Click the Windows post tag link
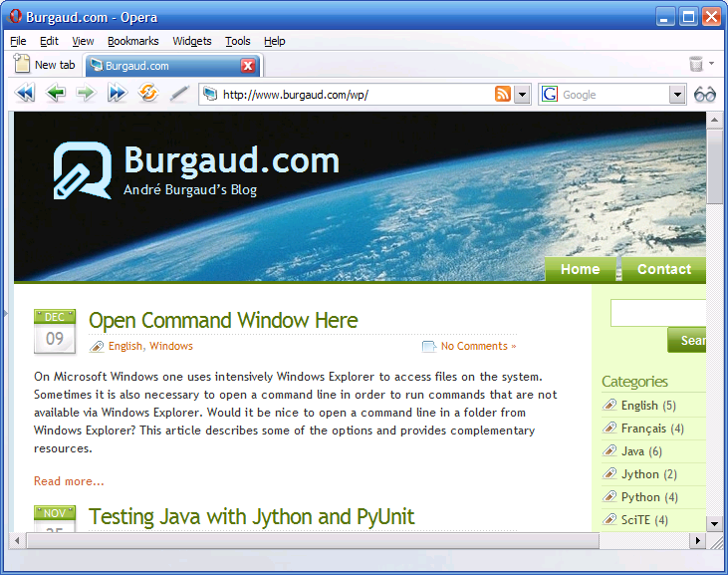728x575 pixels. coord(171,346)
